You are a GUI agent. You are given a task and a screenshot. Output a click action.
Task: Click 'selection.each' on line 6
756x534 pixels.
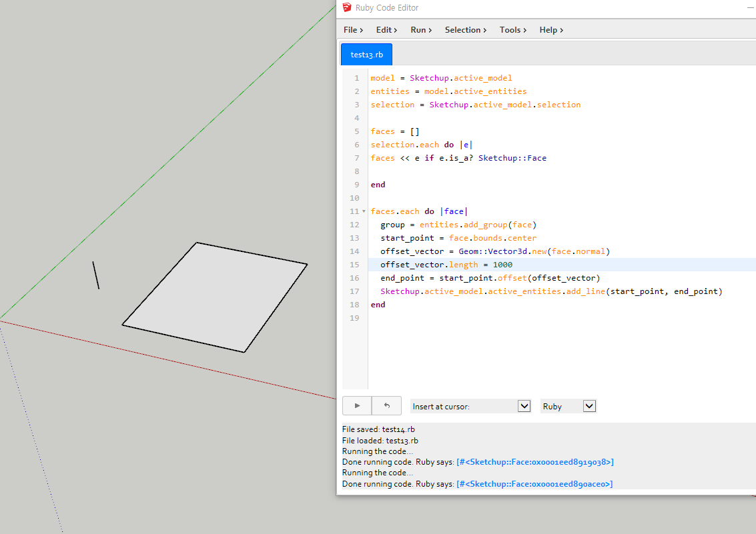pyautogui.click(x=405, y=145)
